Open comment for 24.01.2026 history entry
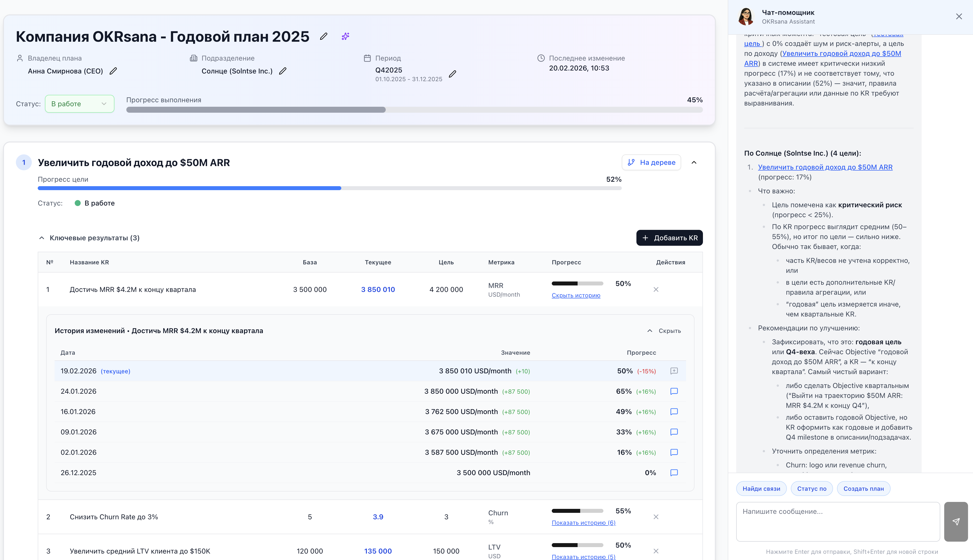Viewport: 973px width, 560px height. (674, 391)
